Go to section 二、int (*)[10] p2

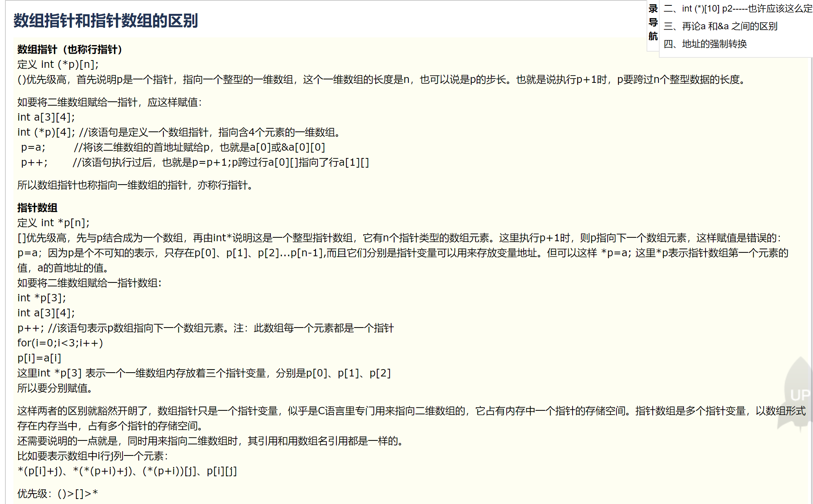coord(737,8)
